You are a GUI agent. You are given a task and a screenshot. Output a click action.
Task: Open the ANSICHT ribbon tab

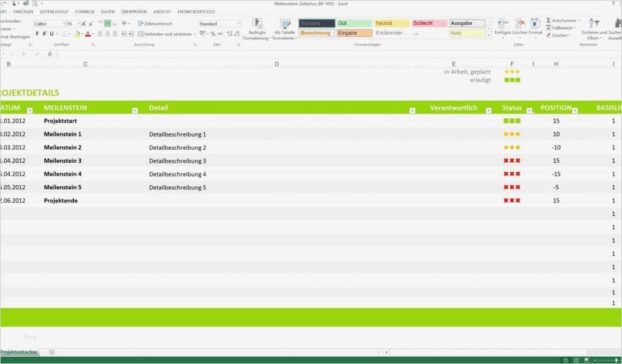pyautogui.click(x=160, y=11)
